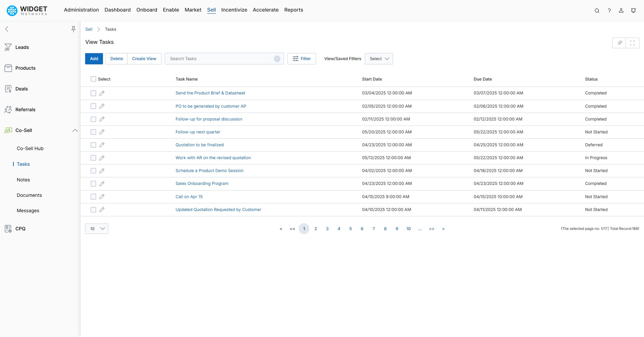644x337 pixels.
Task: Open the page size dropdown showing 10
Action: click(x=97, y=228)
